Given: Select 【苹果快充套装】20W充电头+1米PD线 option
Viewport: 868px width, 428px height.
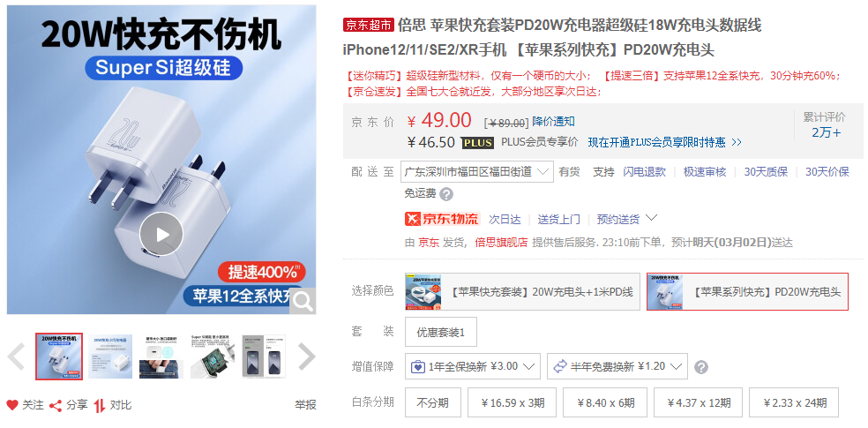Looking at the screenshot, I should coord(522,291).
